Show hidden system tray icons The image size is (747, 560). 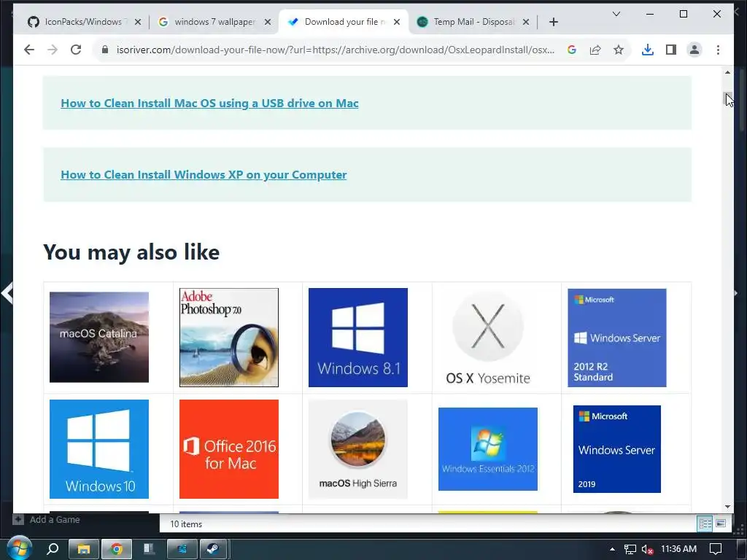(612, 549)
